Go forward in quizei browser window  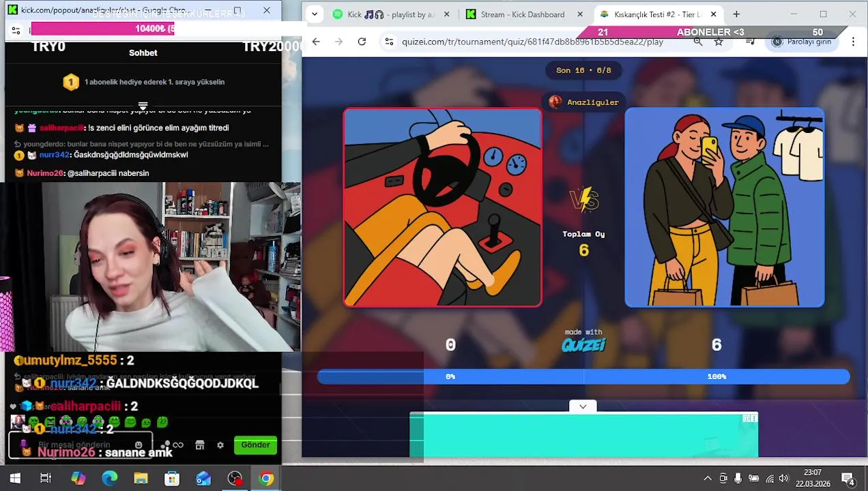(339, 42)
